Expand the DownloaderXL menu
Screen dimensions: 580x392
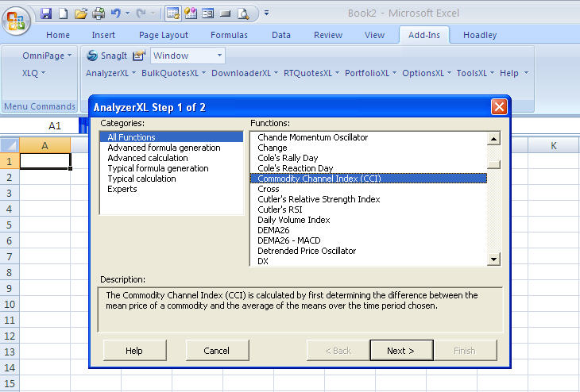pos(245,73)
